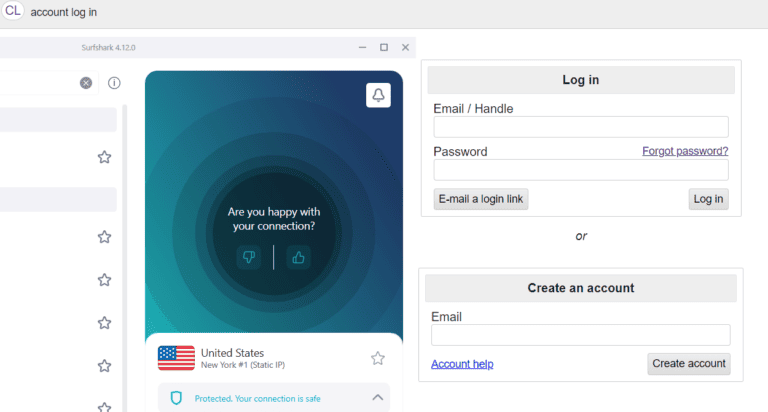Open the Forgot password? link
Viewport: 768px width, 412px height.
point(685,151)
